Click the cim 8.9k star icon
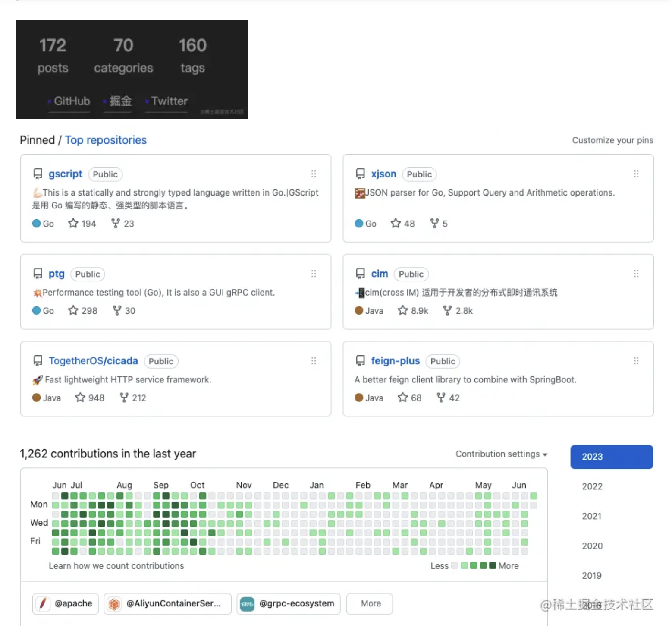 click(x=403, y=310)
